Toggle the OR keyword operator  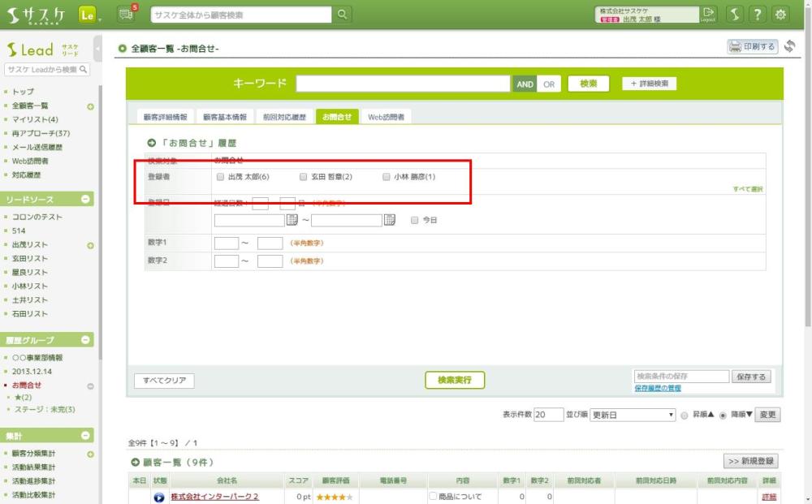(x=549, y=84)
